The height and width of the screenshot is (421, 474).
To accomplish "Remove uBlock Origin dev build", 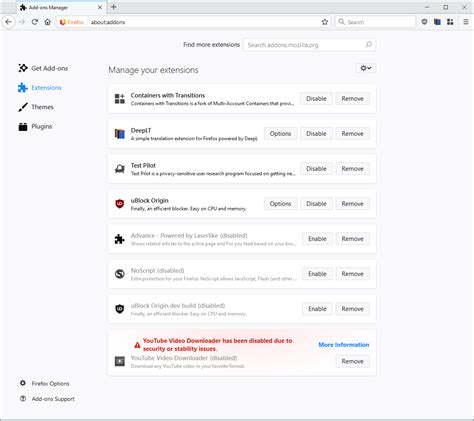I will point(352,309).
